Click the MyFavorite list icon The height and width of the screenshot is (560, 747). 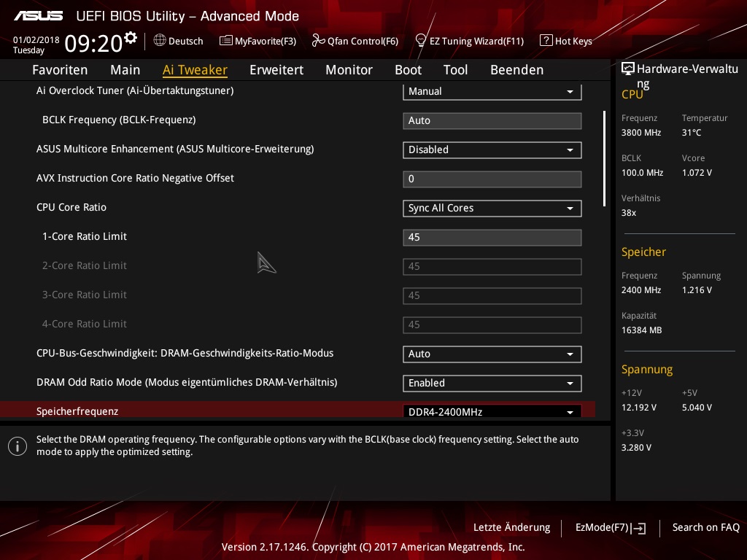tap(226, 41)
